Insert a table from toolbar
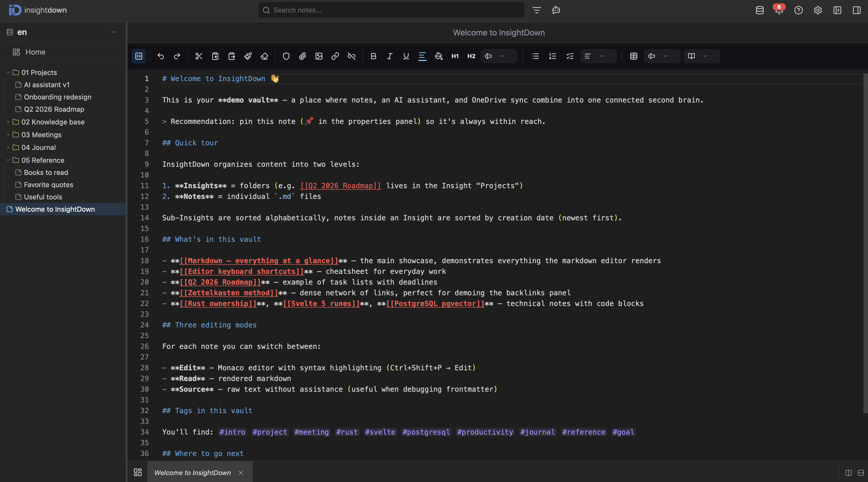This screenshot has height=482, width=868. click(x=634, y=56)
